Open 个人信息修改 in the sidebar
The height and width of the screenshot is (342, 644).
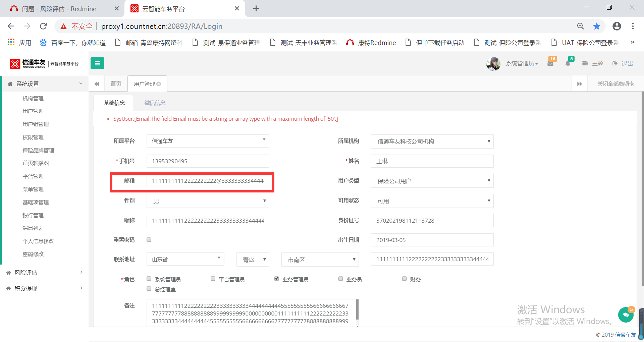coord(38,241)
